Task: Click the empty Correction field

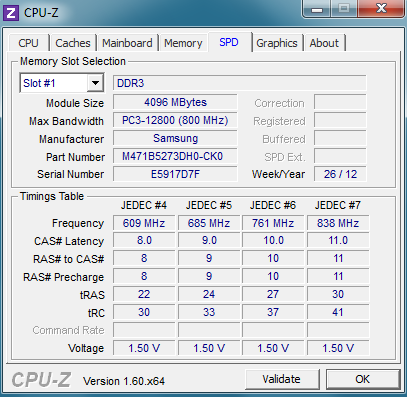Action: [340, 102]
